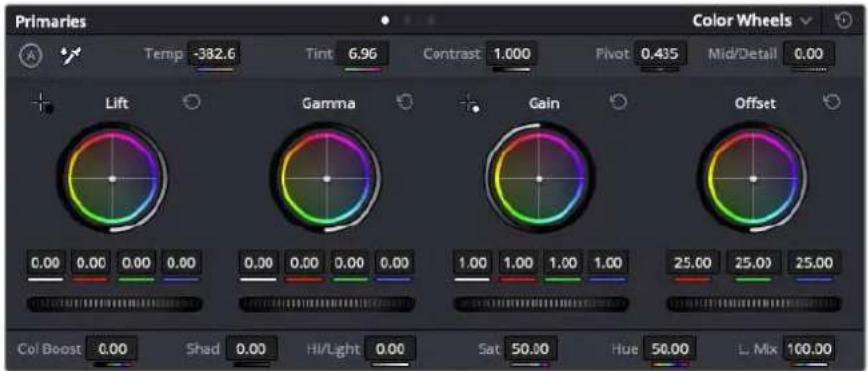
Task: Click the Contrast value field 1.000
Action: click(x=512, y=54)
